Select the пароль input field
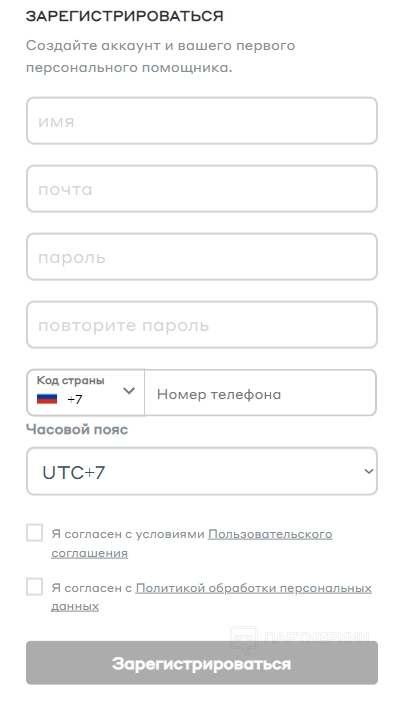Screen dimensions: 420x707 coord(202,257)
